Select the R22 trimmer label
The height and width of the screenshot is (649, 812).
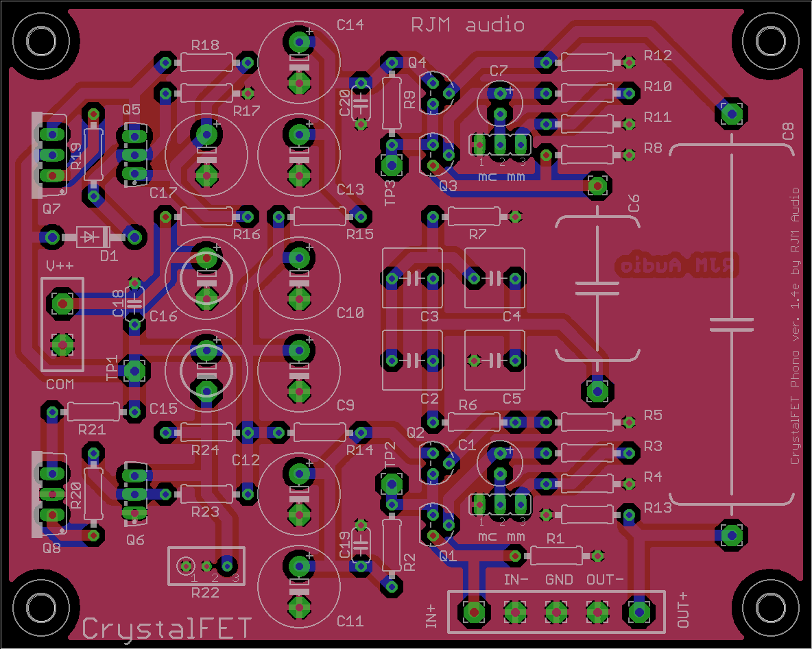(205, 593)
